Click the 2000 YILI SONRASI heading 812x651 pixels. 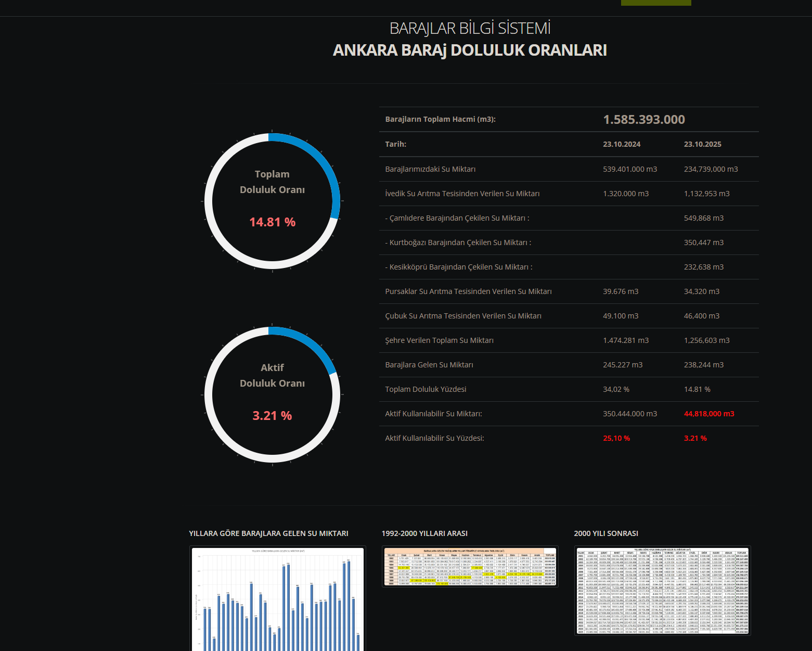(x=606, y=533)
